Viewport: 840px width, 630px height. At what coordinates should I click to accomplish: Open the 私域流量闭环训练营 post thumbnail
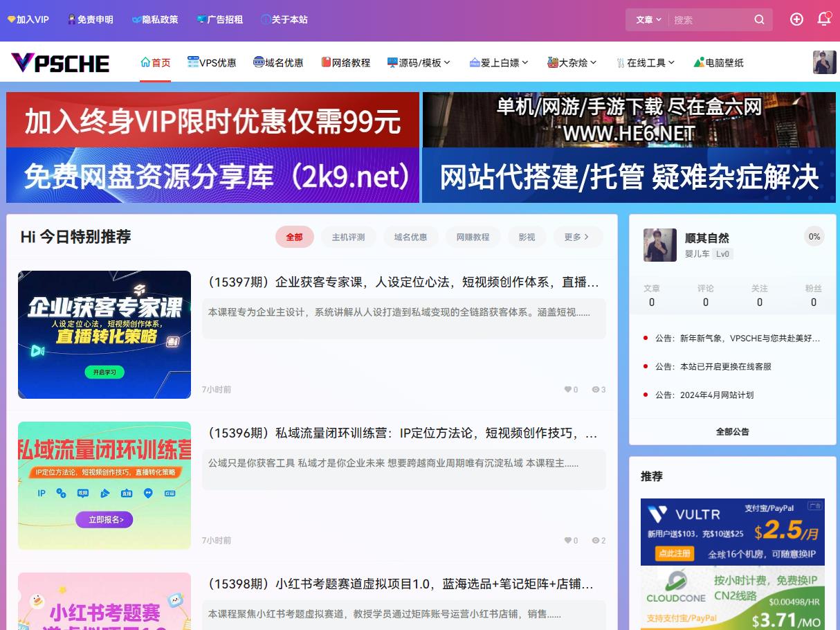[104, 486]
